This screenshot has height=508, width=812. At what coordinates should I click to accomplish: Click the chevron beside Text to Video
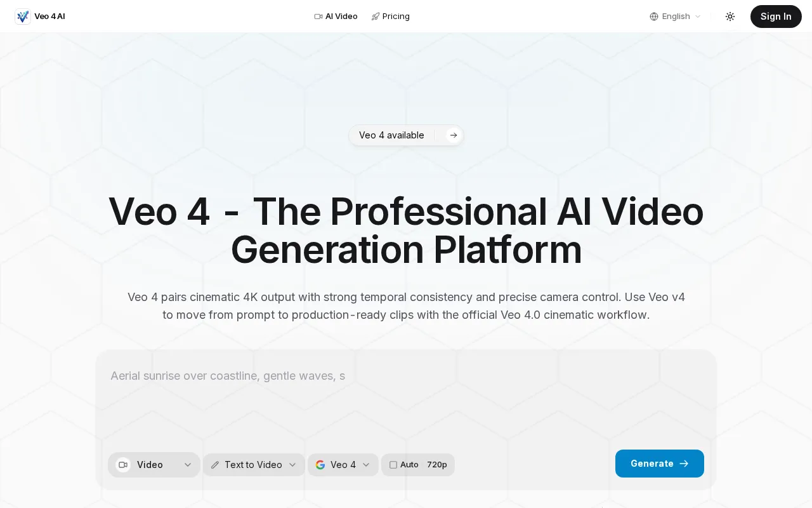(x=292, y=465)
